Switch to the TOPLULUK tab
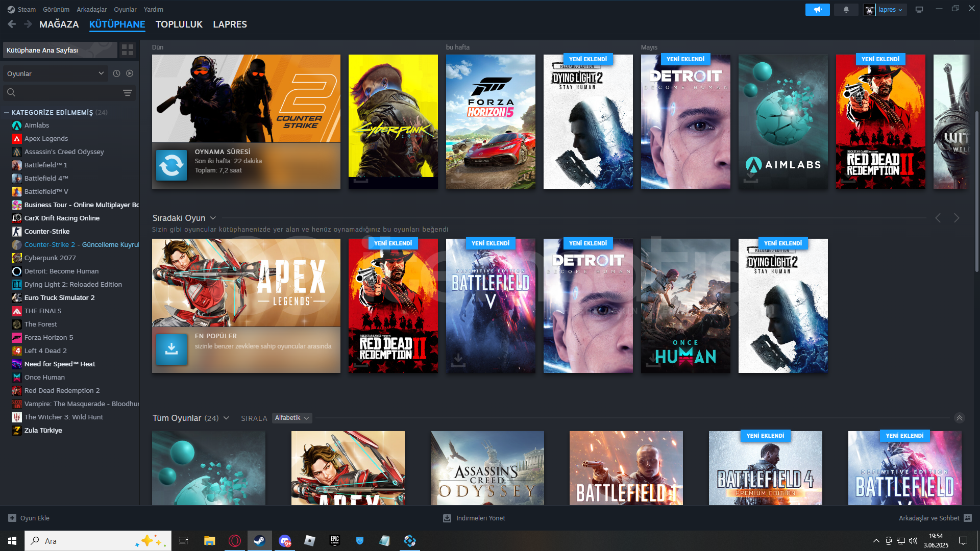Screen dimensions: 980x551 click(179, 24)
